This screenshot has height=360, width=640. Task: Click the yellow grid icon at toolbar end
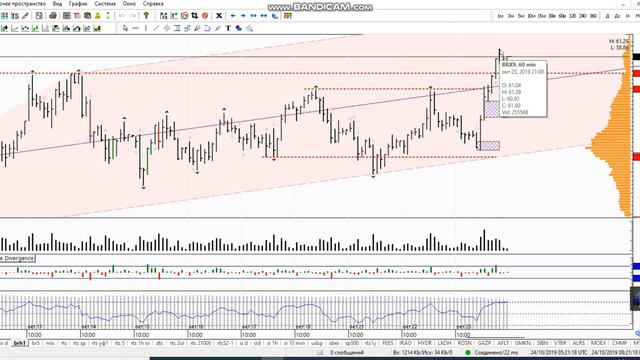point(288,16)
